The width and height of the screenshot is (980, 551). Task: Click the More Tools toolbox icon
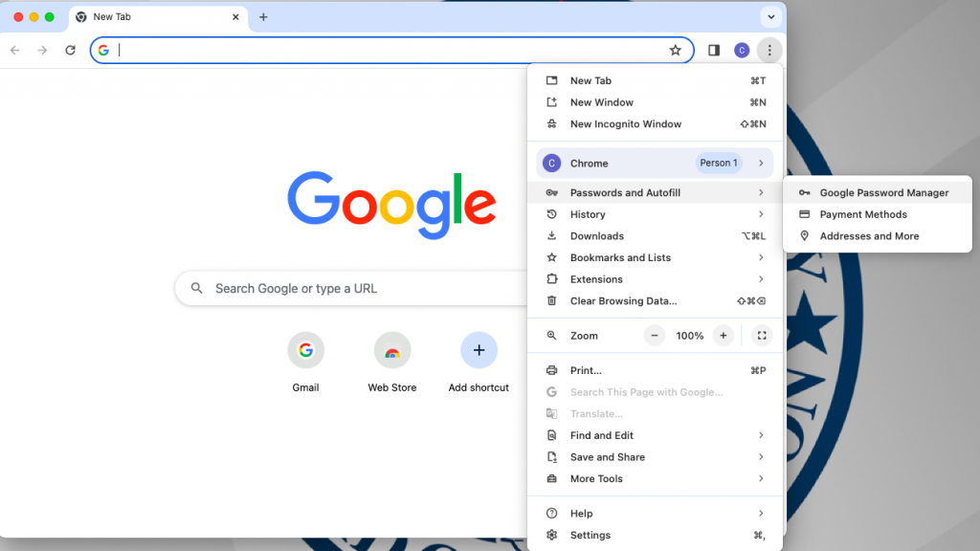click(551, 478)
